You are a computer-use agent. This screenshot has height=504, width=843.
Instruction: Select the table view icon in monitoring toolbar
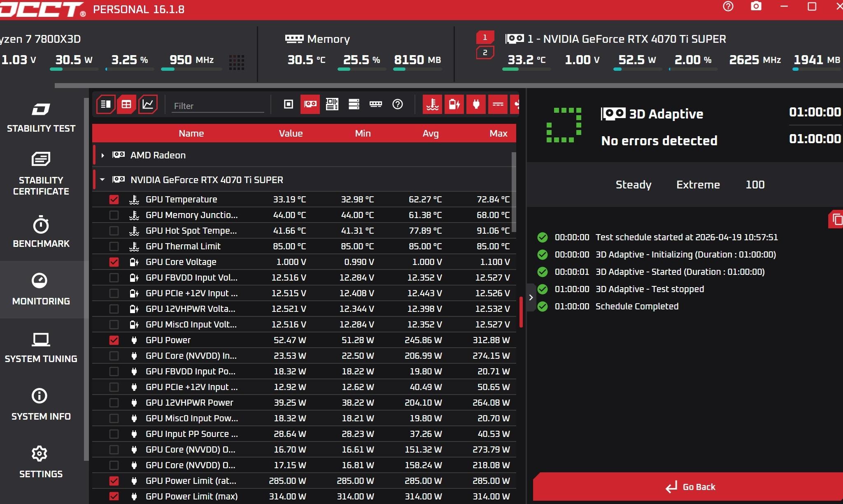(126, 104)
